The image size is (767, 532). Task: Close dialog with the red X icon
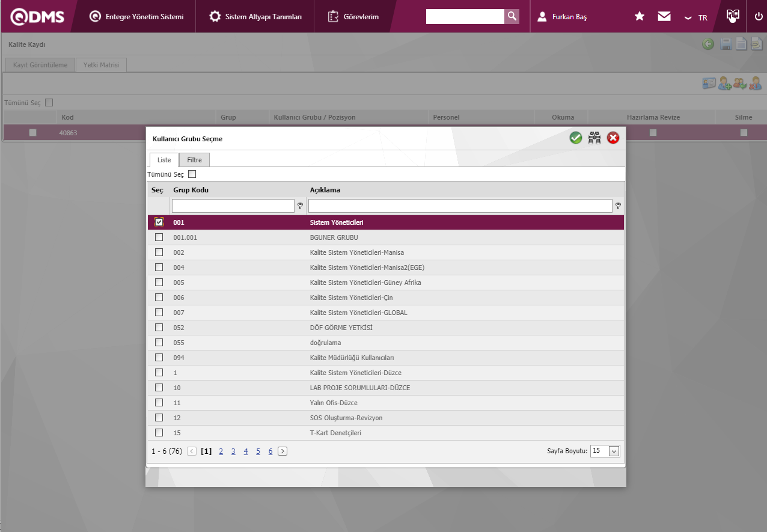[x=613, y=138]
